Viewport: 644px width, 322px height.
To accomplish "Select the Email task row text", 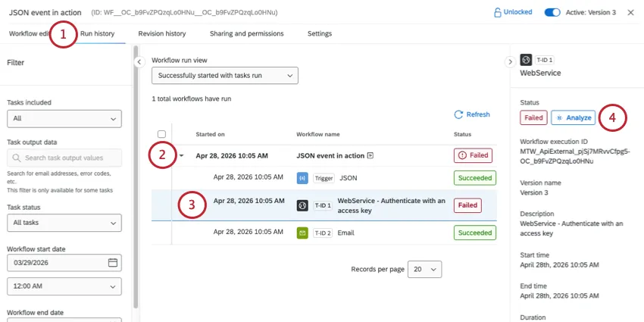I will (345, 233).
